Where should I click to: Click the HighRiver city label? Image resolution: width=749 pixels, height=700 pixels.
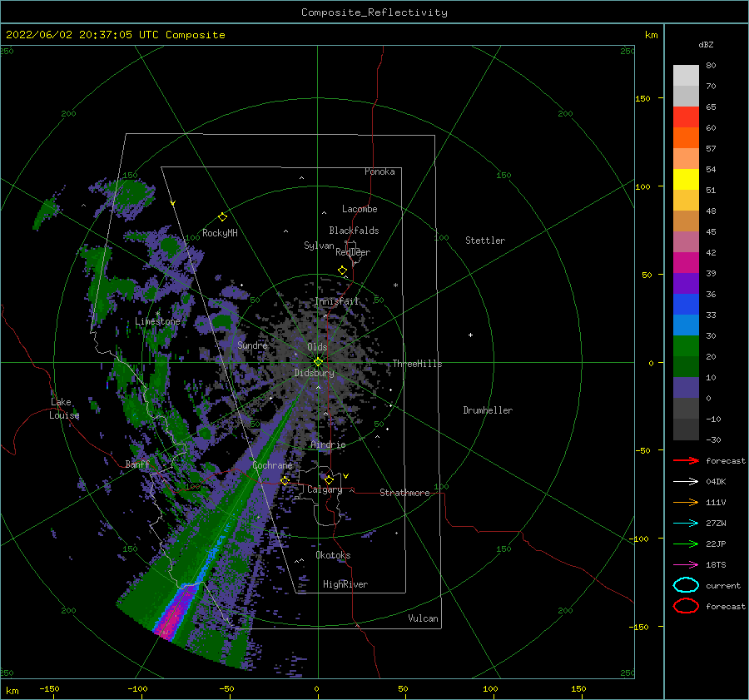345,584
